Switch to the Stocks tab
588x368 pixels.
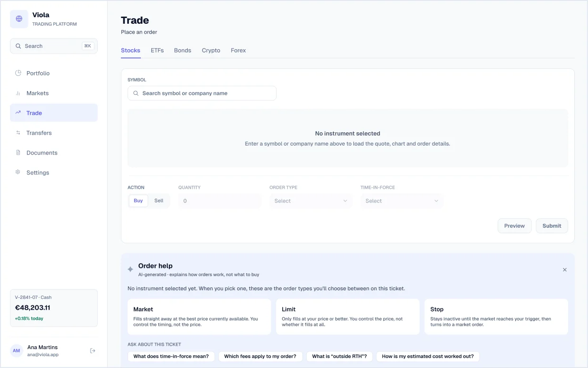pyautogui.click(x=130, y=50)
